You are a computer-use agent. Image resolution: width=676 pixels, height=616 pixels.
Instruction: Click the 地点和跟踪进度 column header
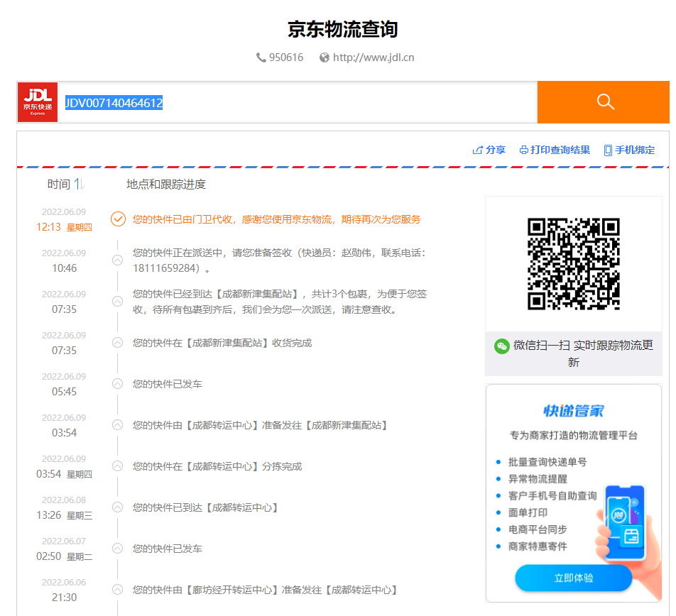166,185
